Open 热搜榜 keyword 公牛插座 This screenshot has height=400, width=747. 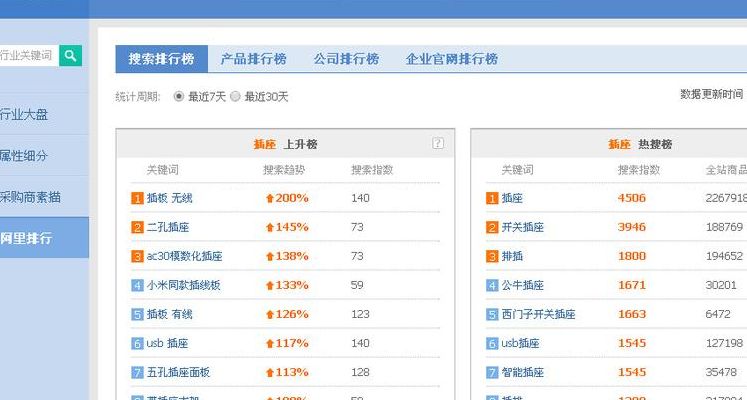(x=523, y=285)
